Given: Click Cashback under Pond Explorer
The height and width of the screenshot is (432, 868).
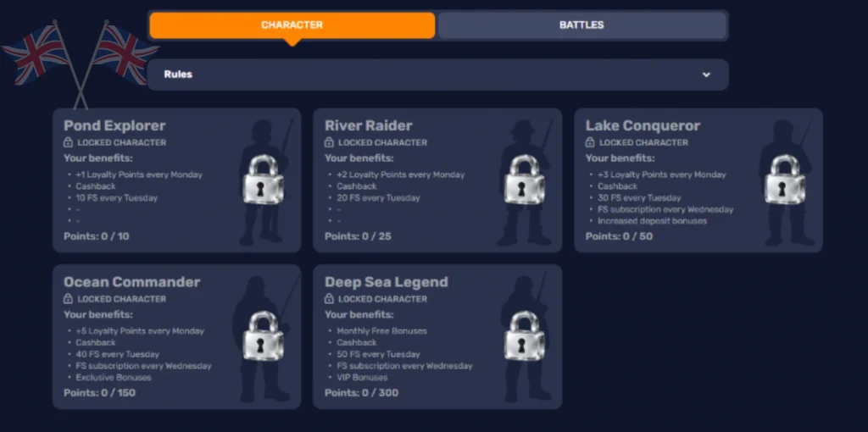Looking at the screenshot, I should 96,186.
